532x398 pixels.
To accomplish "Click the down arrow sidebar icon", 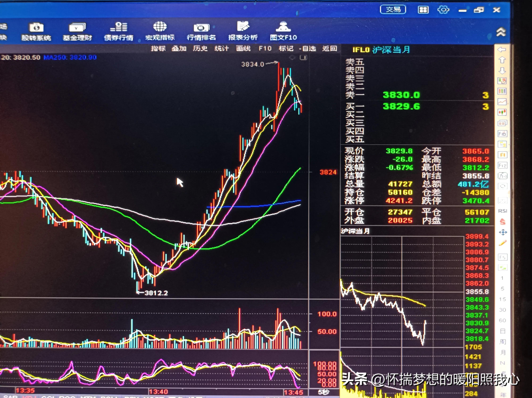I will pos(502,71).
